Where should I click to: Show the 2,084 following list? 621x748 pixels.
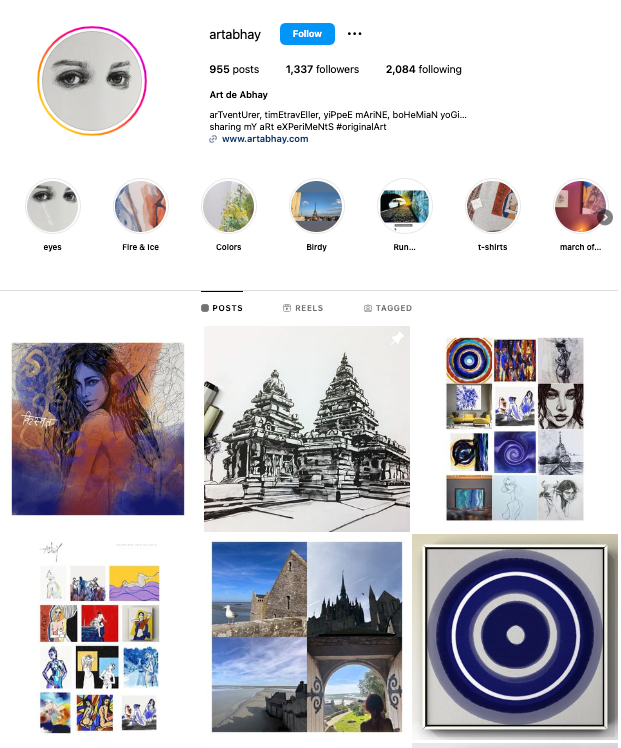pyautogui.click(x=424, y=69)
